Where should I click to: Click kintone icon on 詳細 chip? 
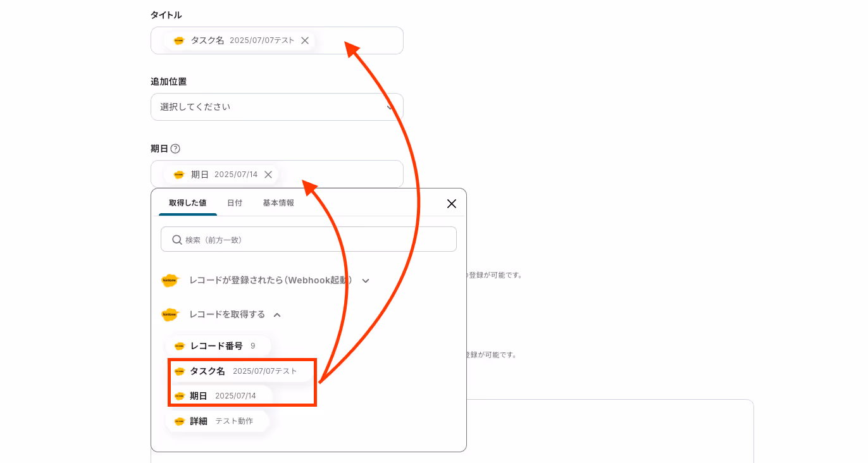coord(180,421)
